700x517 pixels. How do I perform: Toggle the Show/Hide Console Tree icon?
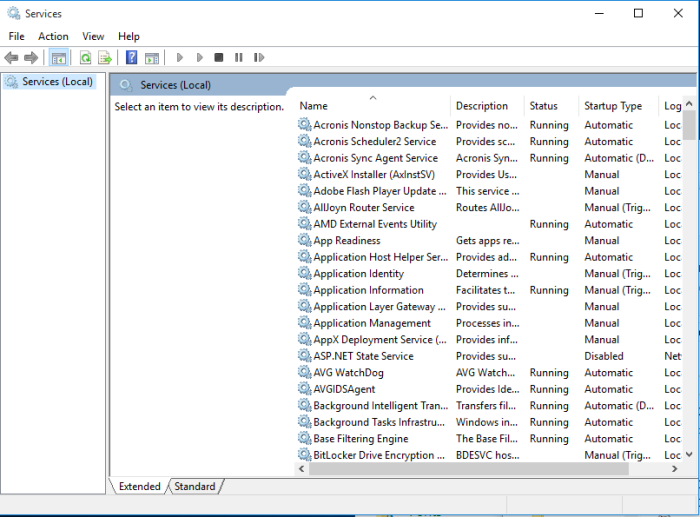[58, 58]
